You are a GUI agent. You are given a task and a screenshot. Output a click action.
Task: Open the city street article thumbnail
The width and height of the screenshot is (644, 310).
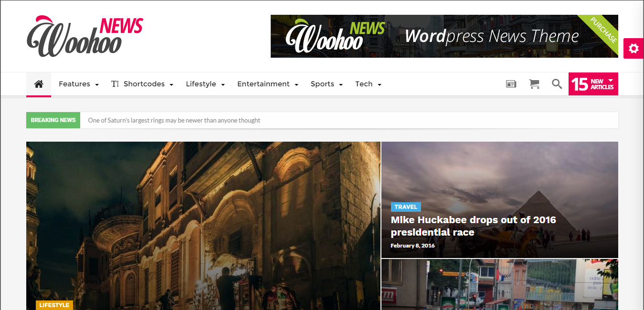[x=500, y=285]
